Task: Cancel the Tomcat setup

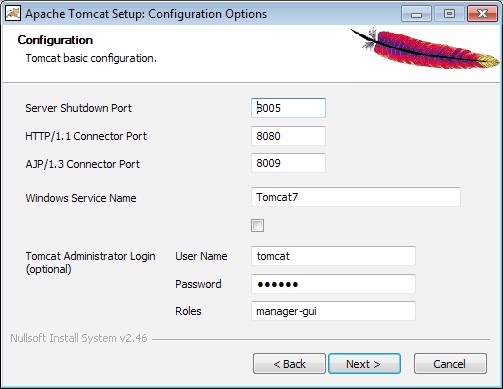Action: [450, 364]
